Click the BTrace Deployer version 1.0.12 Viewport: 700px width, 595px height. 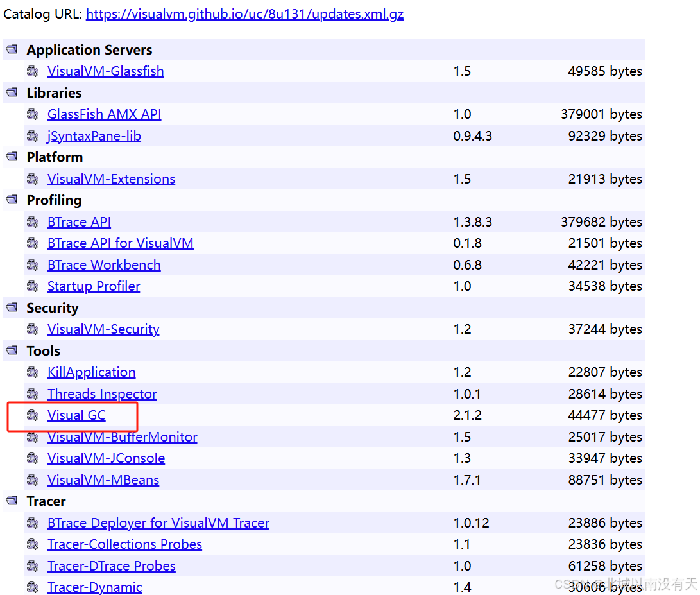471,523
